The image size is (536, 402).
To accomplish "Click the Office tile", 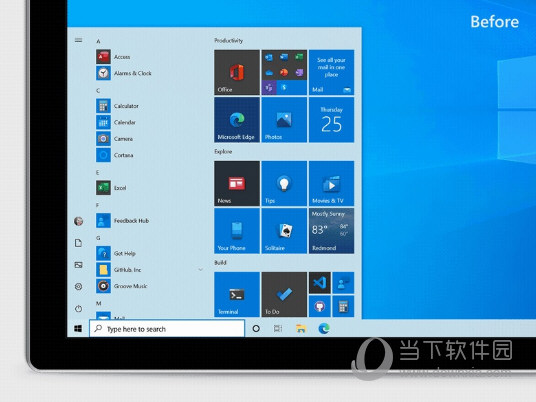I will 237,72.
